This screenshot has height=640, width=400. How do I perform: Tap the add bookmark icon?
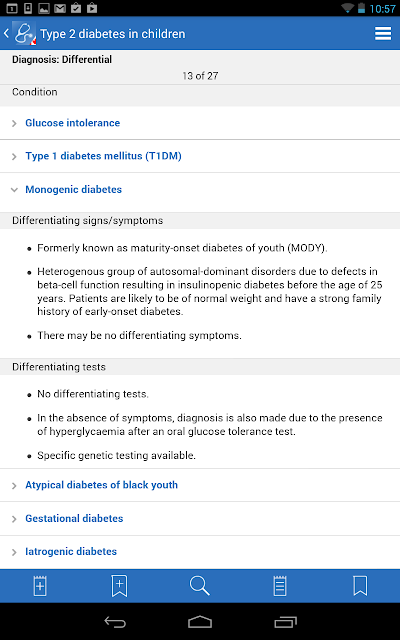tap(120, 586)
